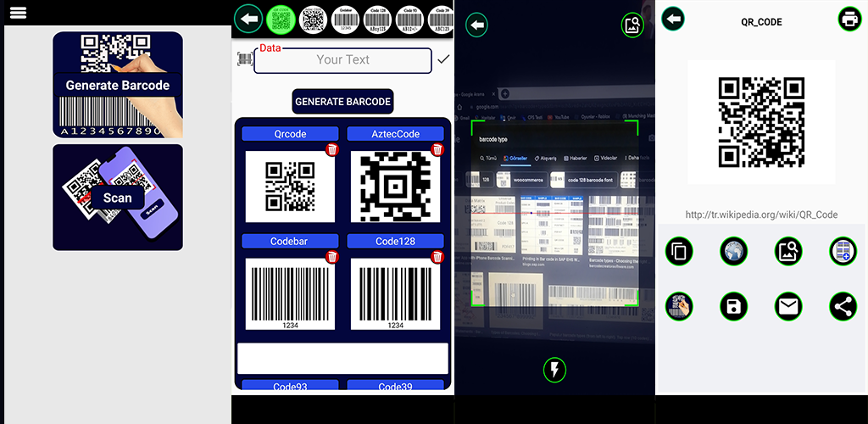Screen dimensions: 868x424
Task: Toggle the flashlight in scanner
Action: click(x=554, y=370)
